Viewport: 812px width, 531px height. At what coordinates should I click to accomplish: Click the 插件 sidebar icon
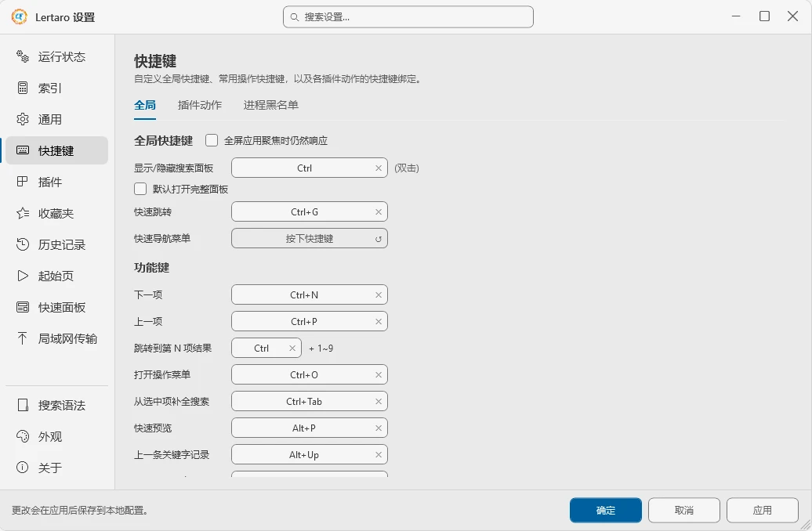(22, 182)
